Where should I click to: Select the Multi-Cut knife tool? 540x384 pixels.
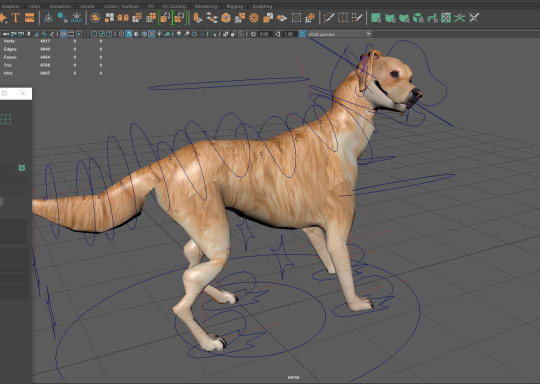(x=329, y=18)
